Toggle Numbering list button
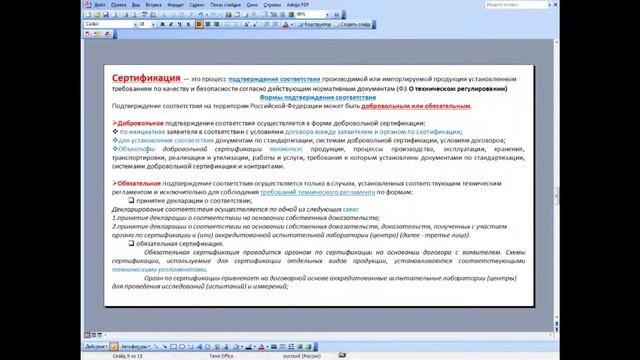 click(229, 24)
